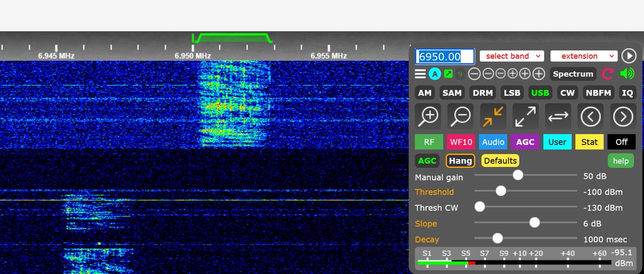Image resolution: width=644 pixels, height=274 pixels.
Task: Adjust the Decay slider
Action: pyautogui.click(x=526, y=238)
